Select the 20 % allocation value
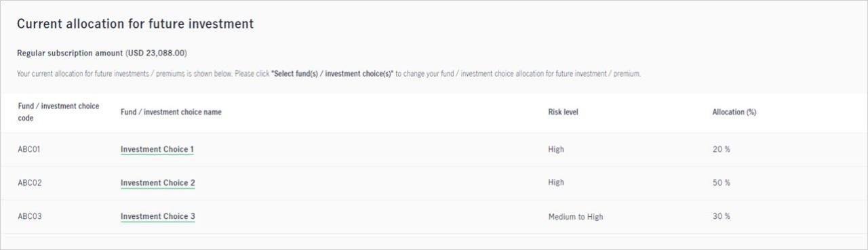The width and height of the screenshot is (868, 250). click(722, 149)
